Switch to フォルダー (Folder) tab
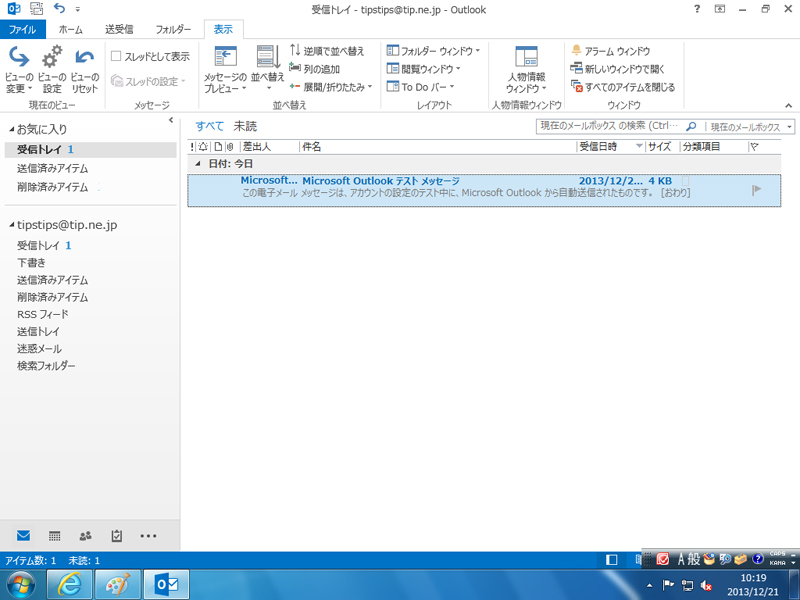The image size is (800, 600). click(x=173, y=29)
